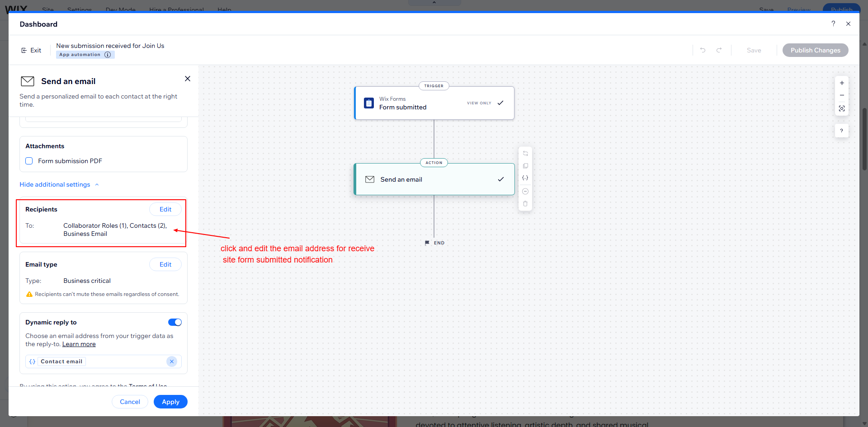Undo the last automation change
Viewport: 868px width, 427px height.
[x=703, y=50]
